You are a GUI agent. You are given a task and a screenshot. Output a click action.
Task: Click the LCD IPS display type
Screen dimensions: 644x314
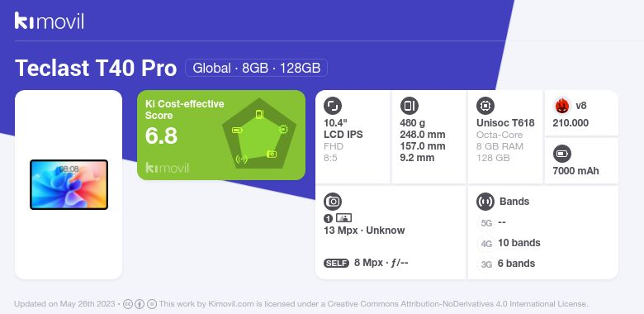pyautogui.click(x=343, y=135)
